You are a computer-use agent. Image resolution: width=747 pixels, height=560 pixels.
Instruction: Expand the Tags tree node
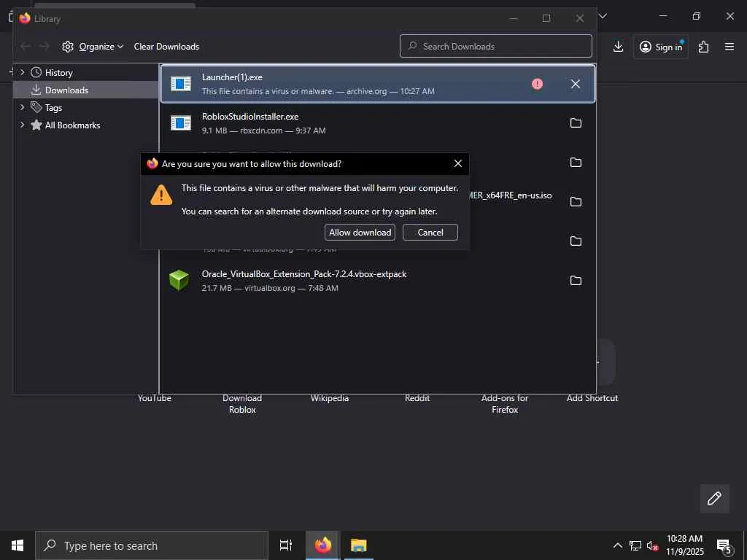pos(23,107)
